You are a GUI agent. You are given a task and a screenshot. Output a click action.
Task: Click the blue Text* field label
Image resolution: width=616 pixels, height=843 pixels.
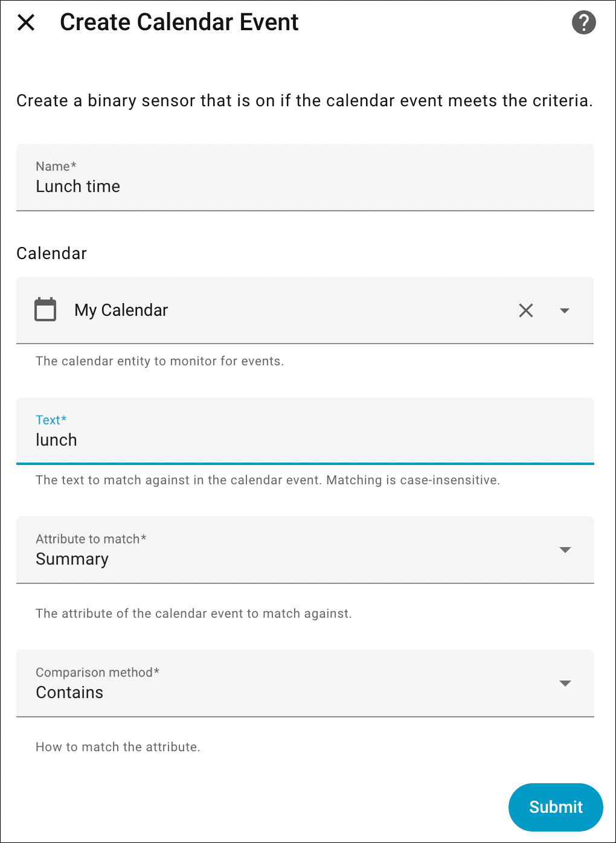coord(51,420)
